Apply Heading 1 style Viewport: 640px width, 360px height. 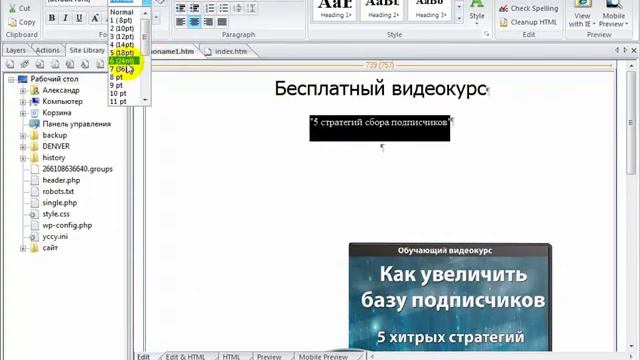click(x=336, y=10)
